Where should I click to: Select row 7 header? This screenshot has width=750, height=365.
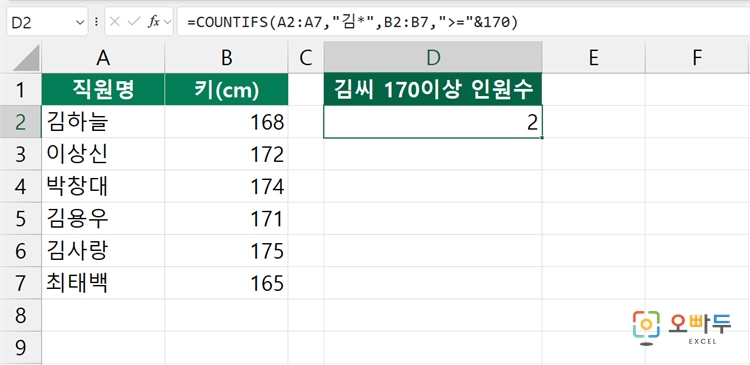tap(21, 283)
